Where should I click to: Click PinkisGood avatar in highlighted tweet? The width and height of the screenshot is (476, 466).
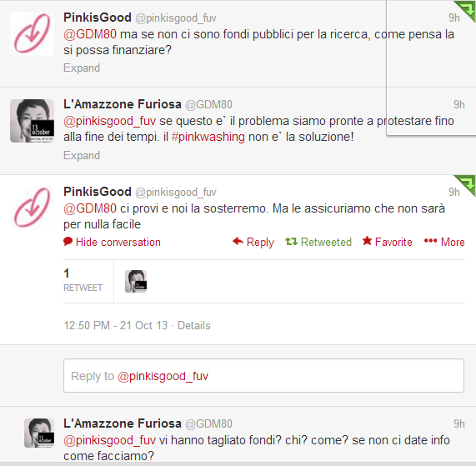(32, 208)
